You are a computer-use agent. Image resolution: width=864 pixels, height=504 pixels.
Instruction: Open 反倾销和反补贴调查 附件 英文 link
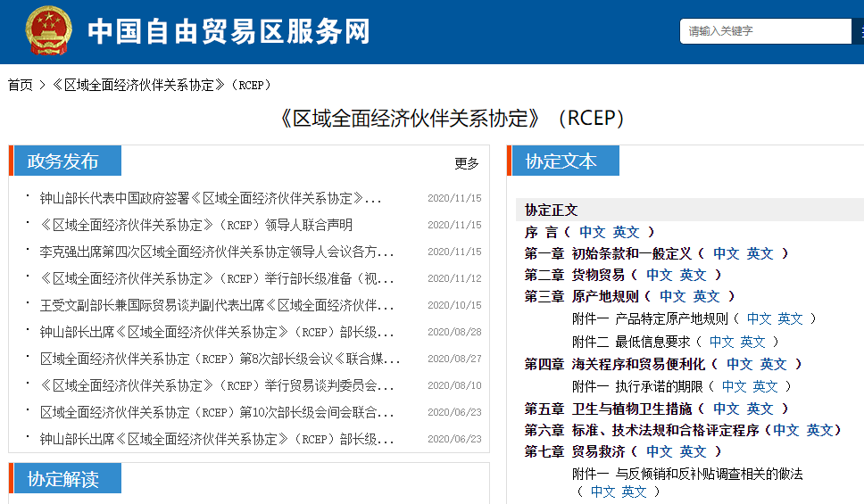pos(634,492)
